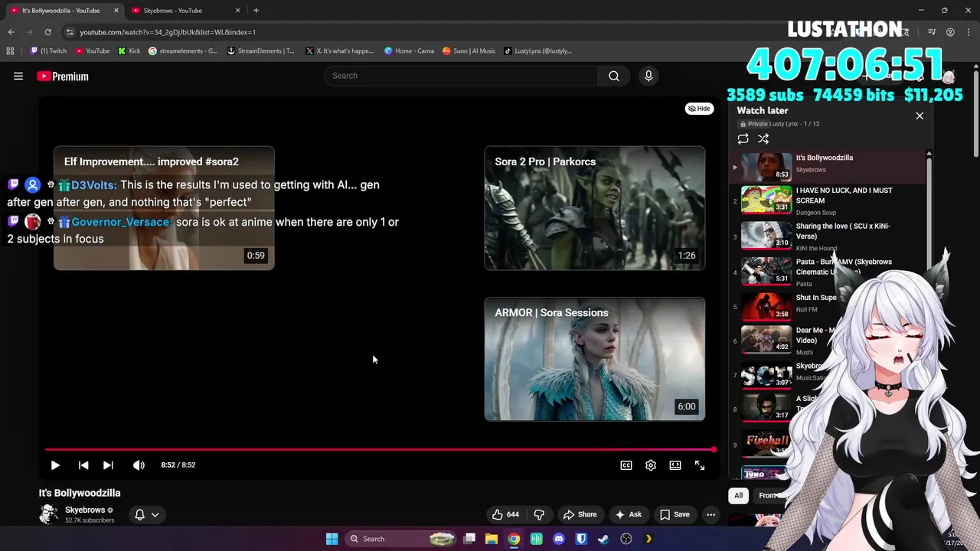The image size is (980, 551).
Task: Open Task View on the taskbar
Action: [x=469, y=539]
